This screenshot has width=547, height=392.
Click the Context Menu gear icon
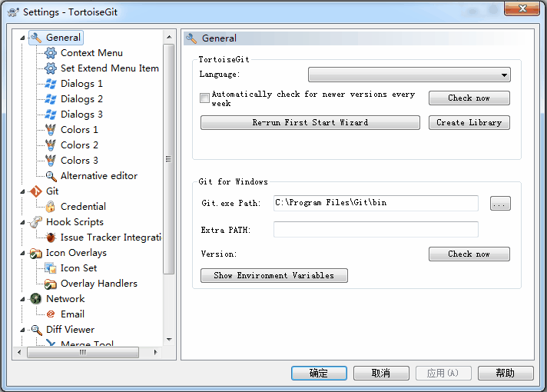(51, 53)
